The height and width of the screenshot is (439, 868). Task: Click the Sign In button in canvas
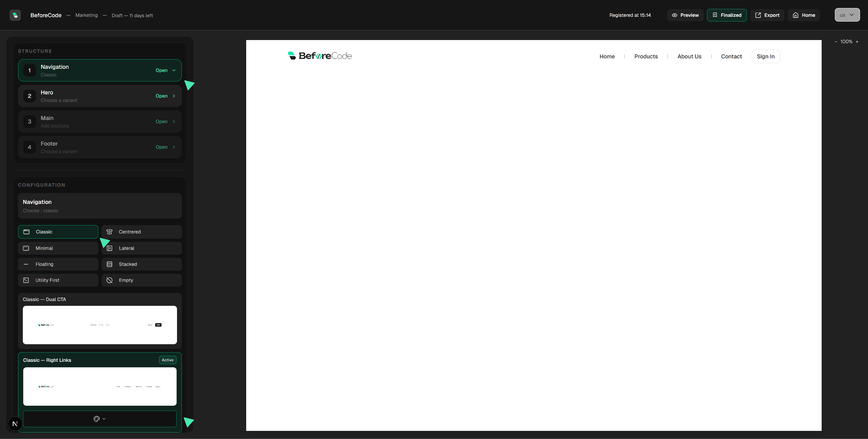click(x=766, y=56)
